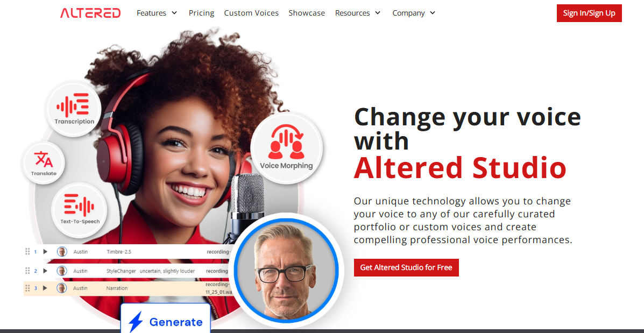Click the Voice Morphing icon

pos(286,142)
